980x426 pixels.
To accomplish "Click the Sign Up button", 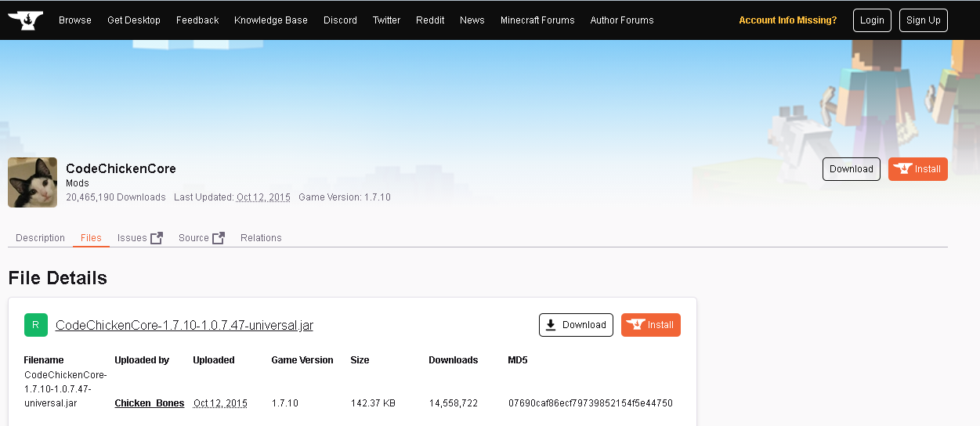I will [924, 20].
